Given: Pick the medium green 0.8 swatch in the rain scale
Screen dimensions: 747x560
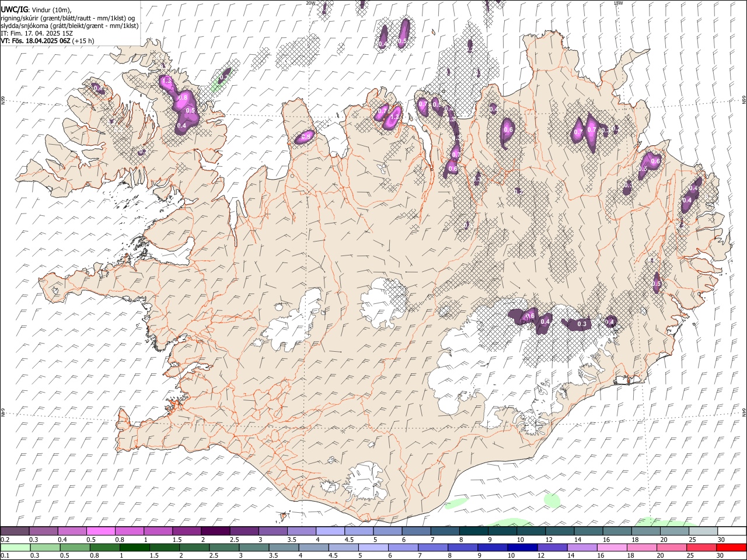Looking at the screenshot, I should tap(105, 547).
